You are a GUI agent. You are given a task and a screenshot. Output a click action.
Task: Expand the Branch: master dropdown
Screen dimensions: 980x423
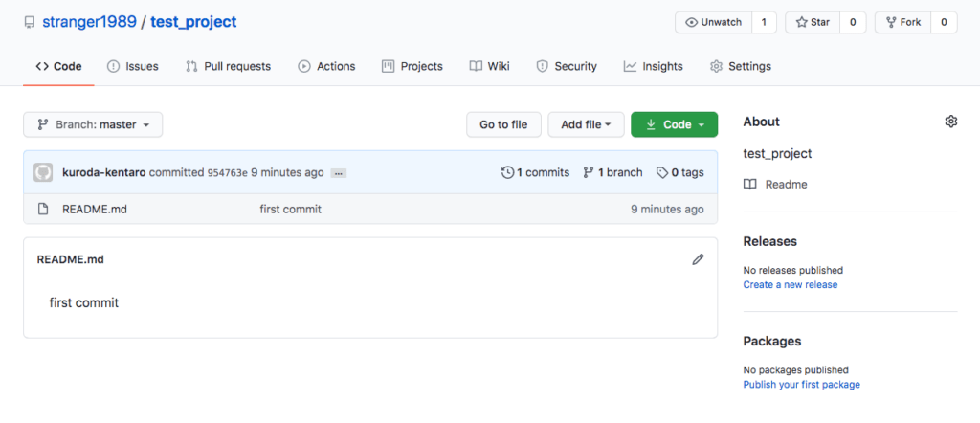tap(93, 124)
